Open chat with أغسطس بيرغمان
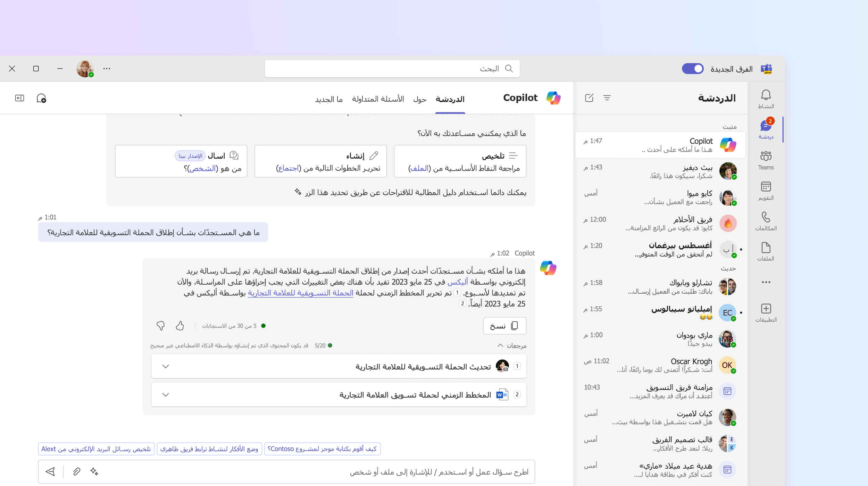Screen dimensions: 868x486 pos(660,250)
